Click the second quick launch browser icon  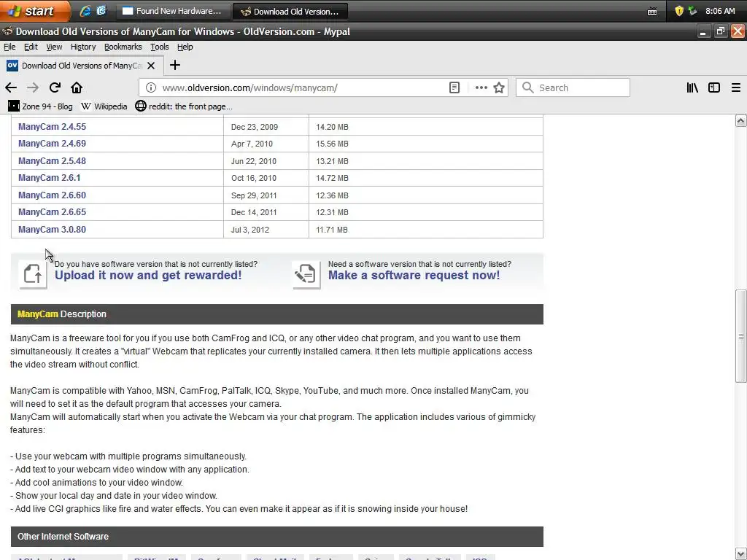pos(101,10)
